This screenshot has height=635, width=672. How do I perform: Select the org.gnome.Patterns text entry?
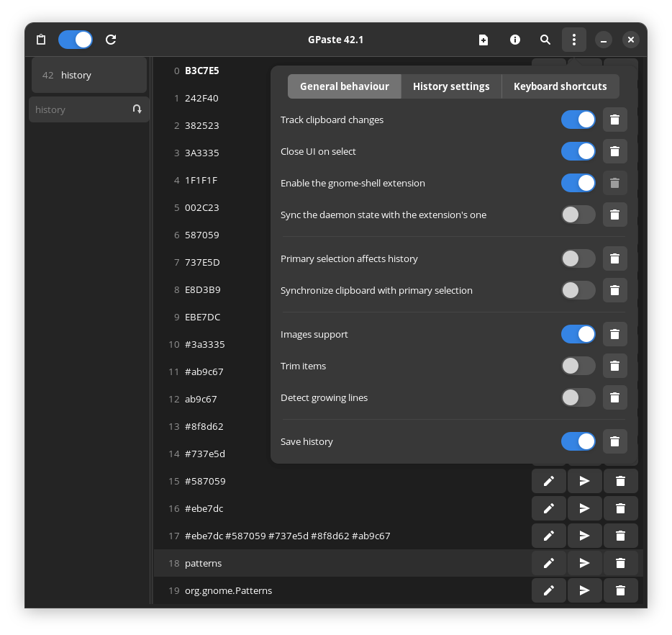click(x=228, y=591)
